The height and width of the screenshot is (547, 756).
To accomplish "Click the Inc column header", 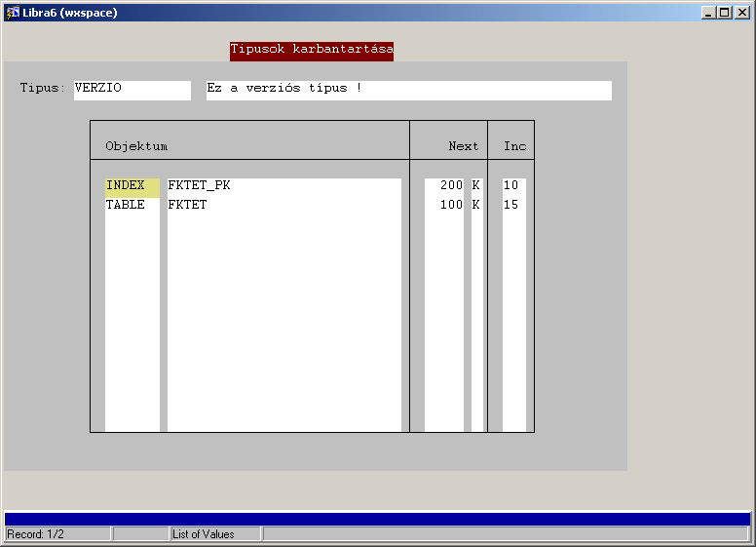I will [x=515, y=146].
